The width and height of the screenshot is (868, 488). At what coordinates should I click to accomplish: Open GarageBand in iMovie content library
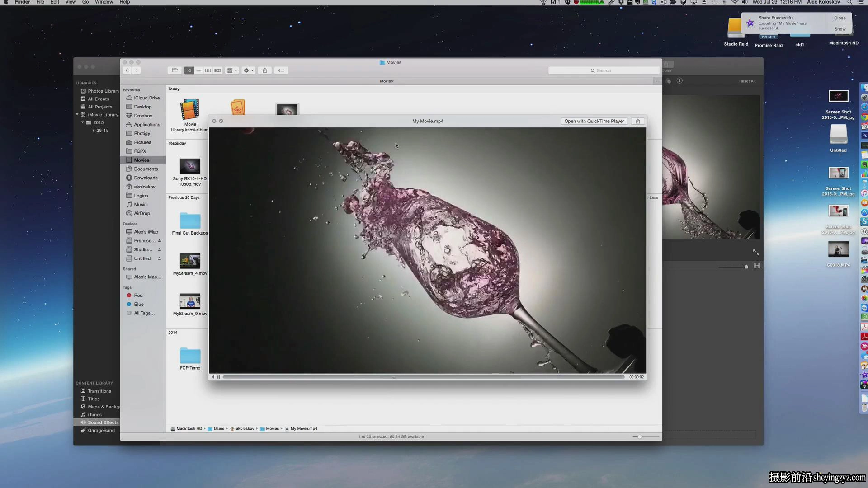(101, 431)
